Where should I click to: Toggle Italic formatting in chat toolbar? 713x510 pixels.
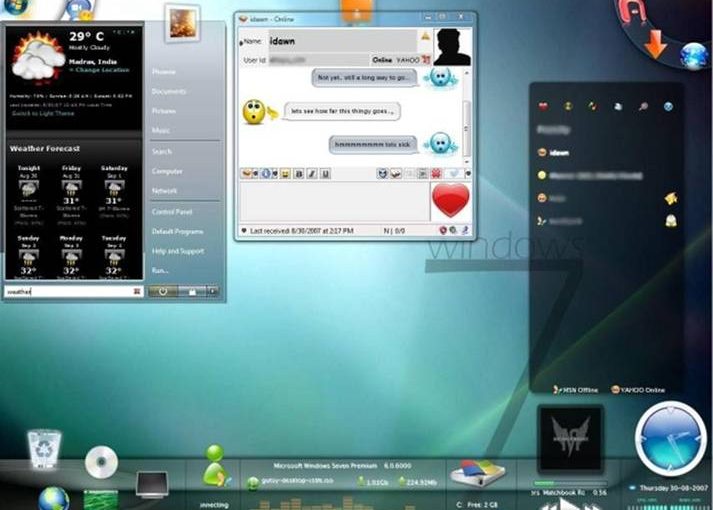click(312, 174)
